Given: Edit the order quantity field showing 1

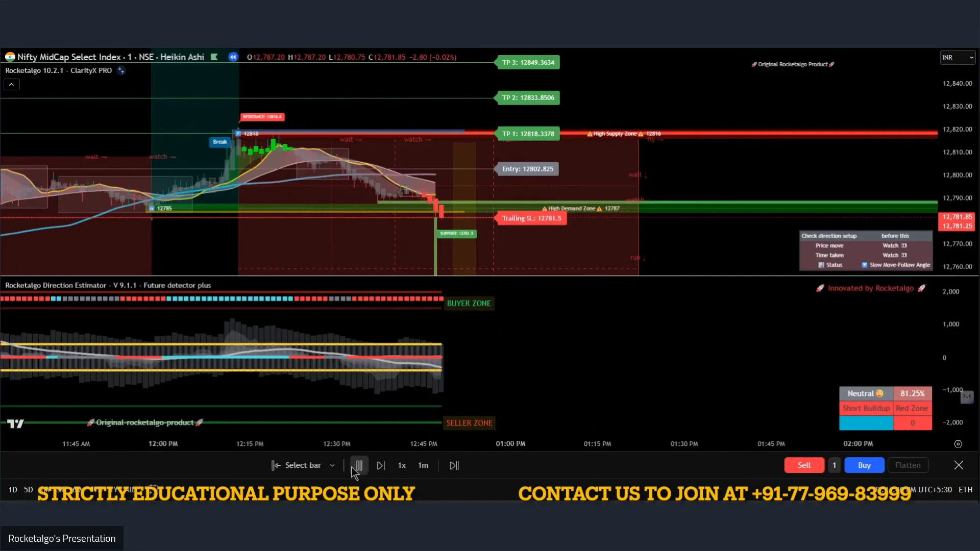Looking at the screenshot, I should click(835, 465).
